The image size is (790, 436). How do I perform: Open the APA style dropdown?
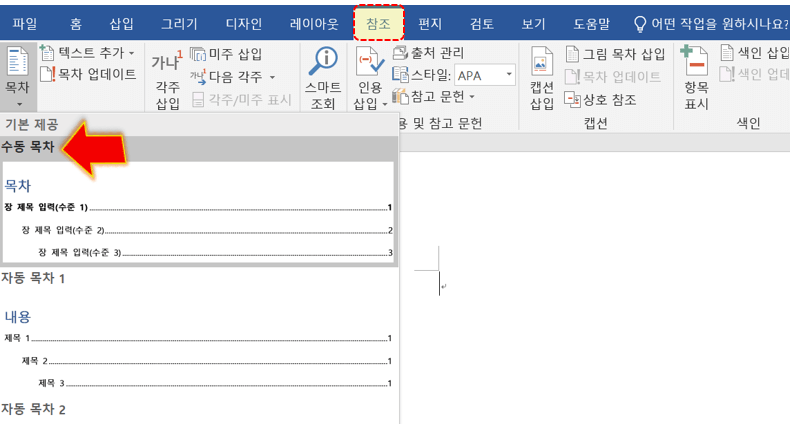click(x=509, y=75)
